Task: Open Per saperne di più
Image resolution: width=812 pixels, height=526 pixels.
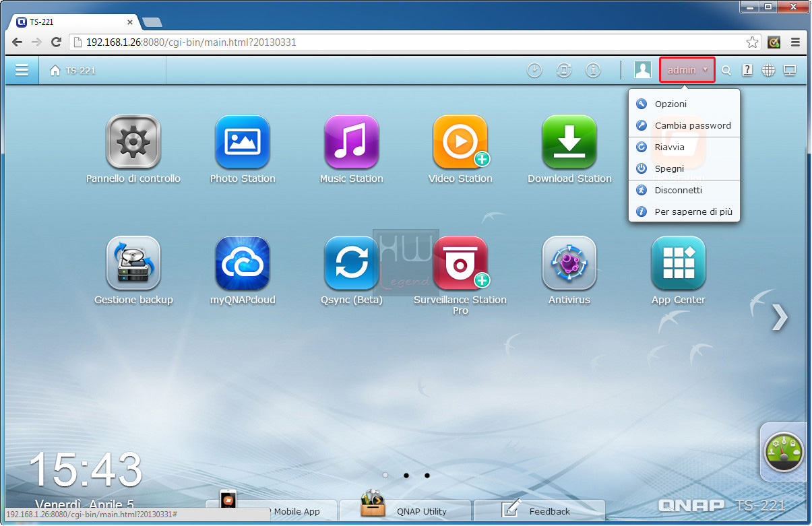Action: click(684, 211)
